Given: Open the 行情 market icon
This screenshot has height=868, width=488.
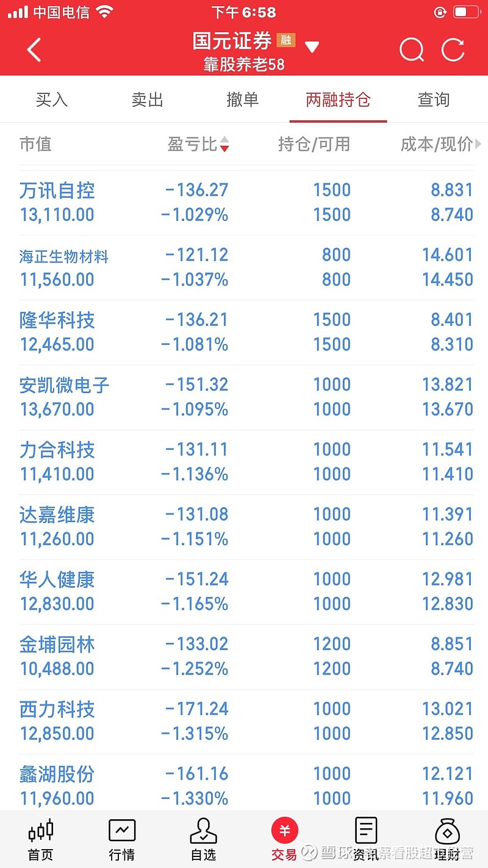Looking at the screenshot, I should pyautogui.click(x=122, y=839).
